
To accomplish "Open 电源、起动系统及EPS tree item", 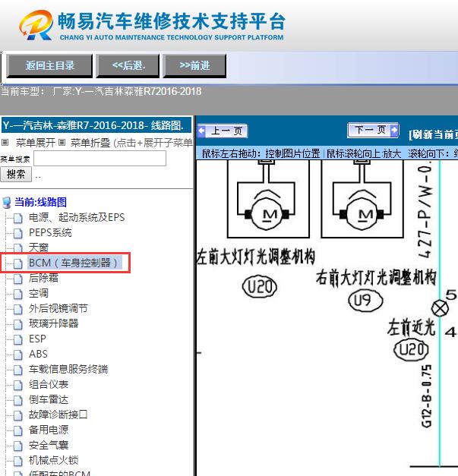I will pos(77,217).
